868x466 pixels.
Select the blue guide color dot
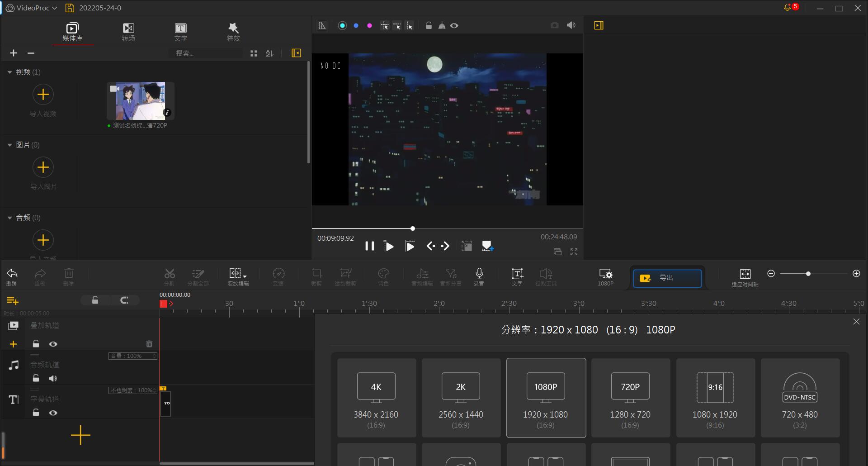point(356,26)
